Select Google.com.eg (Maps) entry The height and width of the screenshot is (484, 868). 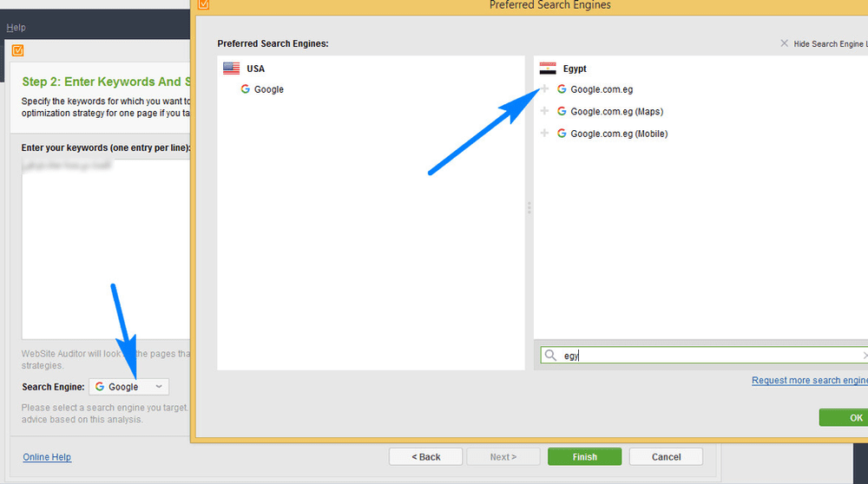point(616,111)
